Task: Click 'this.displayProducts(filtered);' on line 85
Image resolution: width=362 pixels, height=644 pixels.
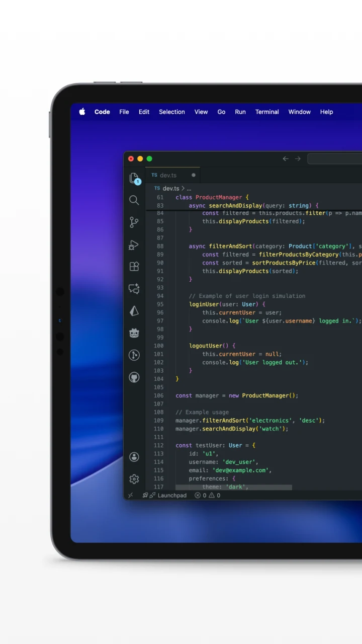Action: pos(254,221)
